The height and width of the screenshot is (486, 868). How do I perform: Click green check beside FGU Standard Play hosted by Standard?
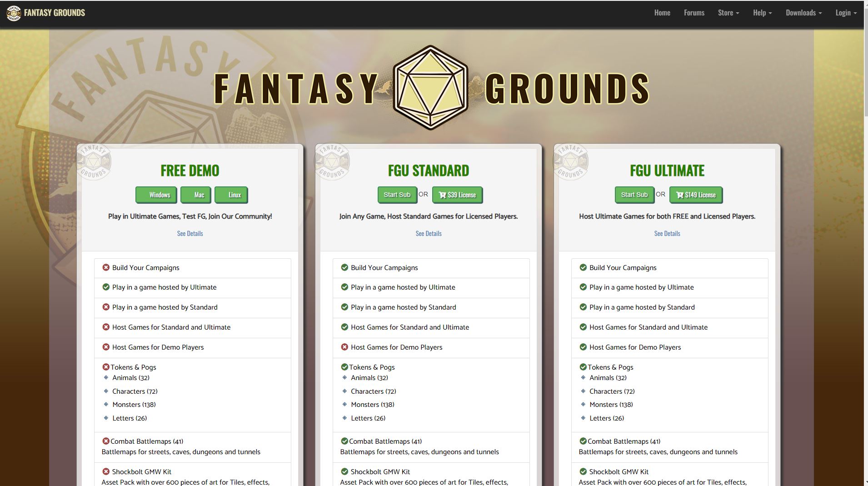coord(344,307)
